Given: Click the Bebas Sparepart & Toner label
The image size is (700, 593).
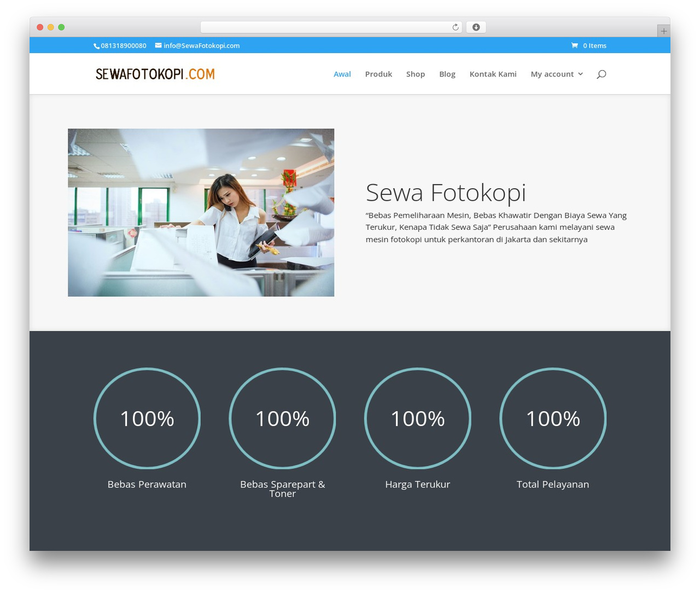Looking at the screenshot, I should [282, 489].
